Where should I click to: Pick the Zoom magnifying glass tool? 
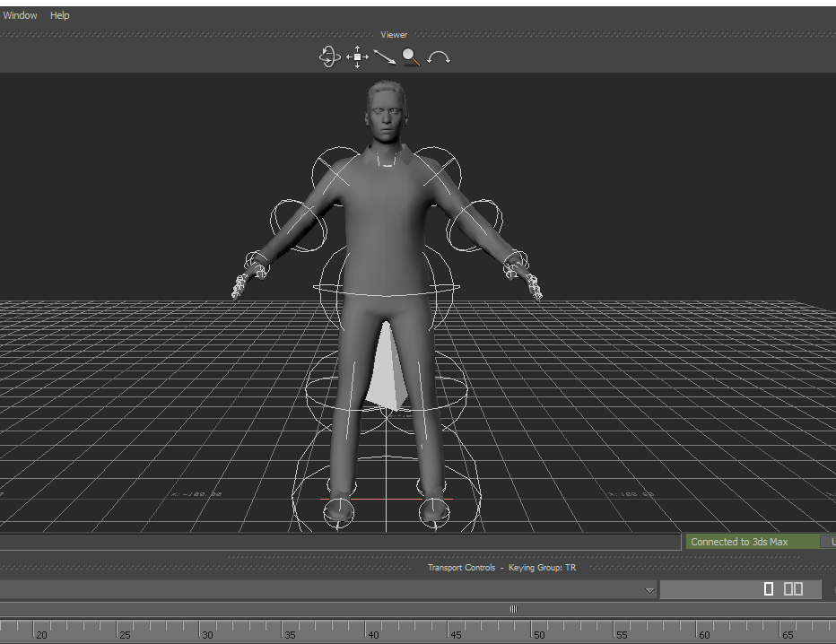coord(411,57)
